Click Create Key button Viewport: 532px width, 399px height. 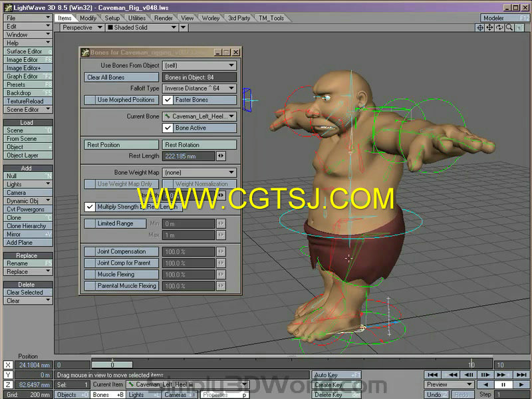click(x=336, y=385)
